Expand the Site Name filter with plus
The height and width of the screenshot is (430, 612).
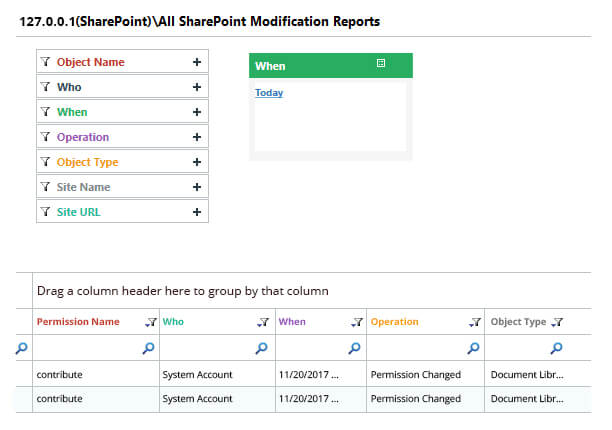click(197, 187)
